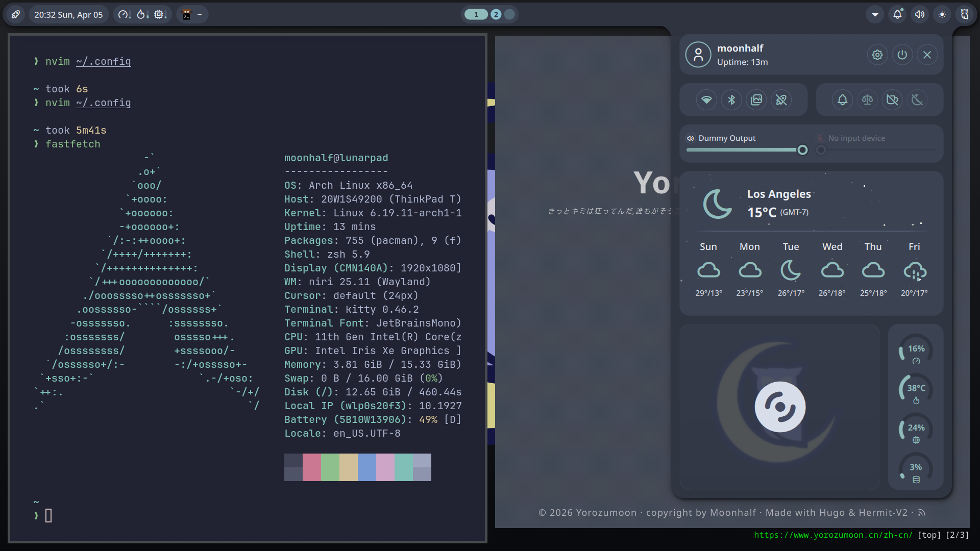This screenshot has height=551, width=980.
Task: Mute the Dummy Output speaker icon
Action: tap(691, 138)
